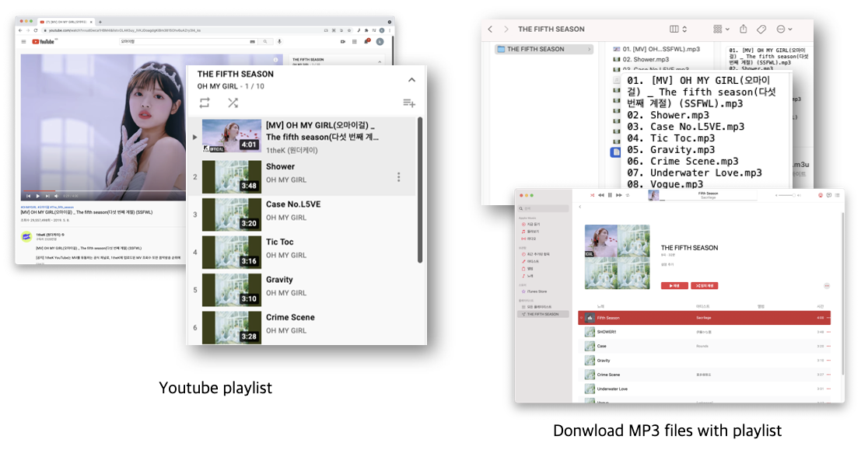Go to previous video in the YouTube player
This screenshot has height=457, width=868.
click(x=28, y=196)
